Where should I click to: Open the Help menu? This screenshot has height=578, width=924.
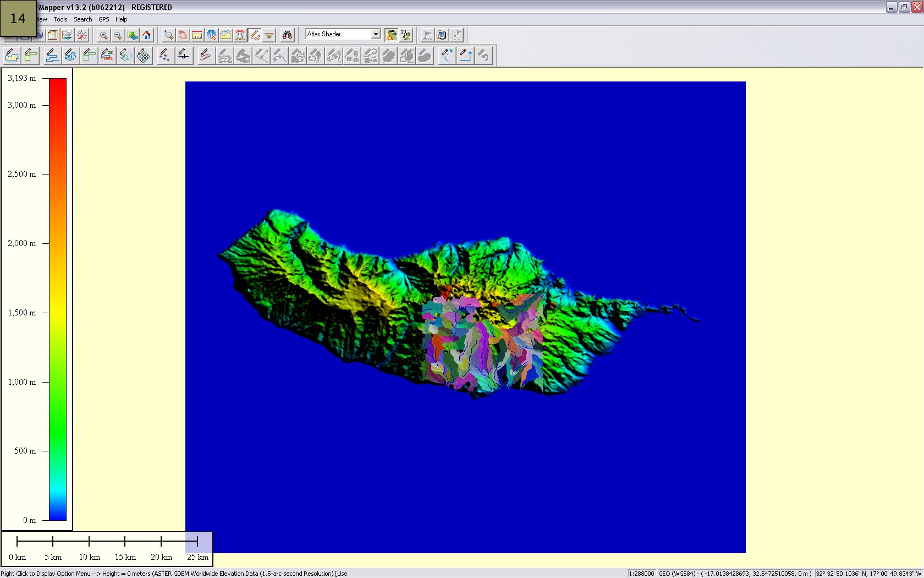[122, 19]
